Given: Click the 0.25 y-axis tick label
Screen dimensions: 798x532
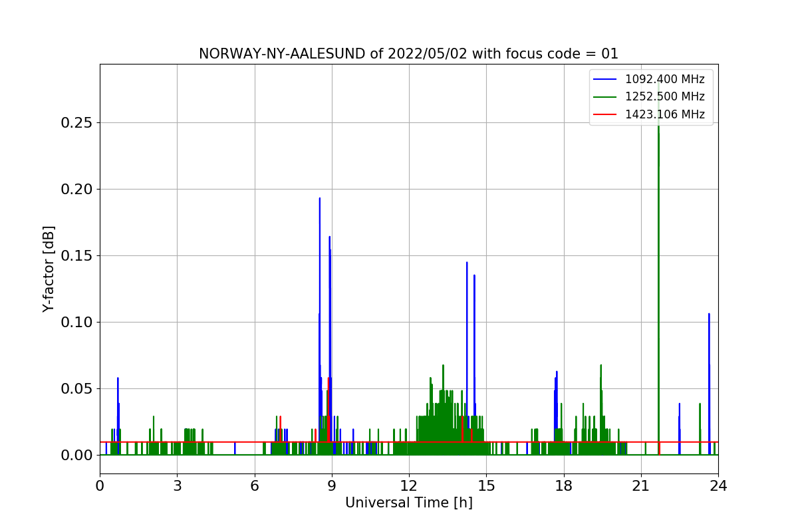Looking at the screenshot, I should pos(77,123).
